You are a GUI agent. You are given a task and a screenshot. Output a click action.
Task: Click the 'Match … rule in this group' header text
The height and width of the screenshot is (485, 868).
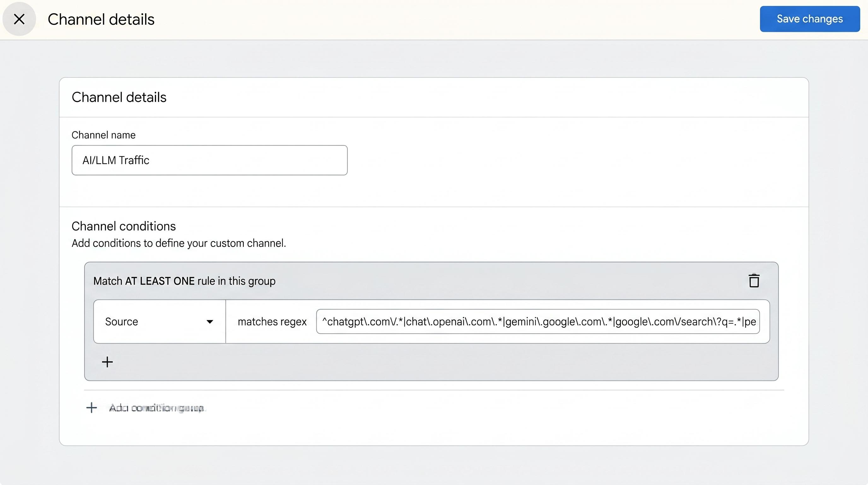coord(184,281)
